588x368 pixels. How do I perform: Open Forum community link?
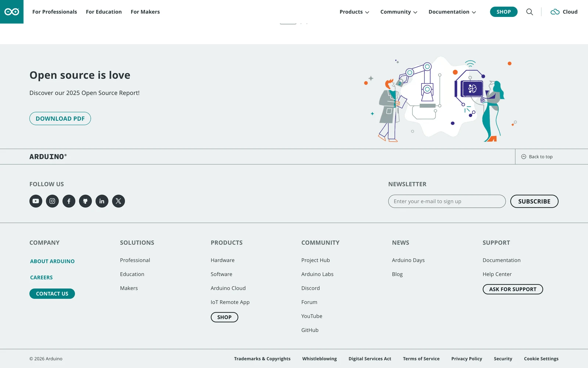point(309,302)
